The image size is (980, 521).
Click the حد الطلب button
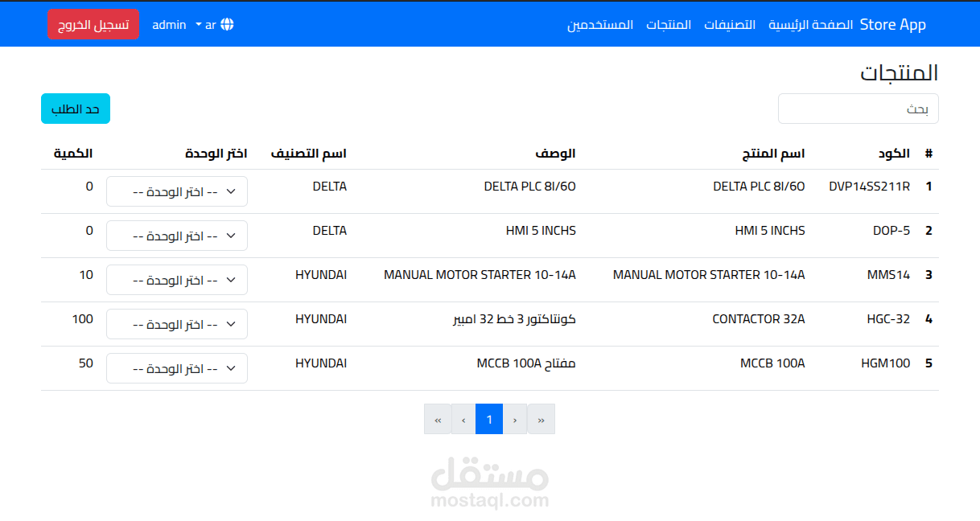[76, 109]
